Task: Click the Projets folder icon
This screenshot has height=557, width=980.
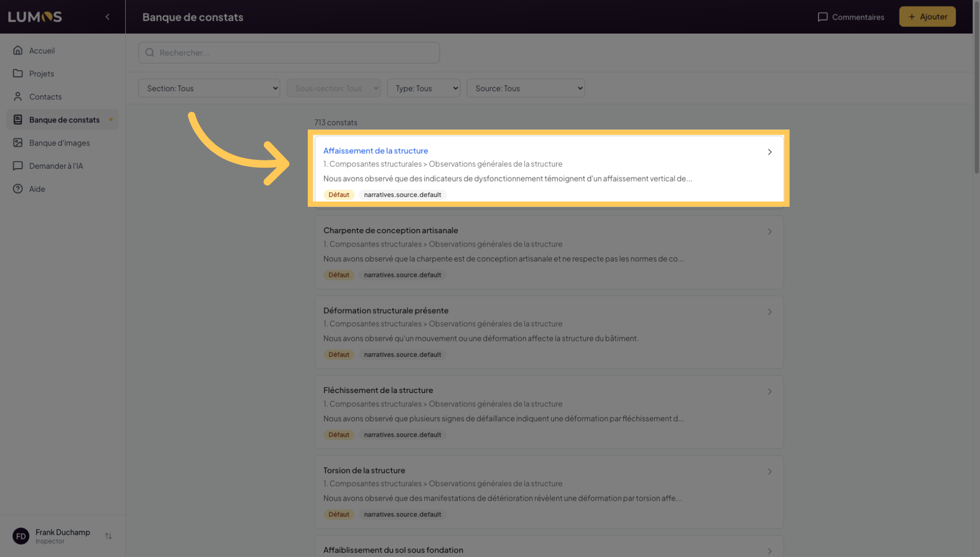Action: pos(18,74)
